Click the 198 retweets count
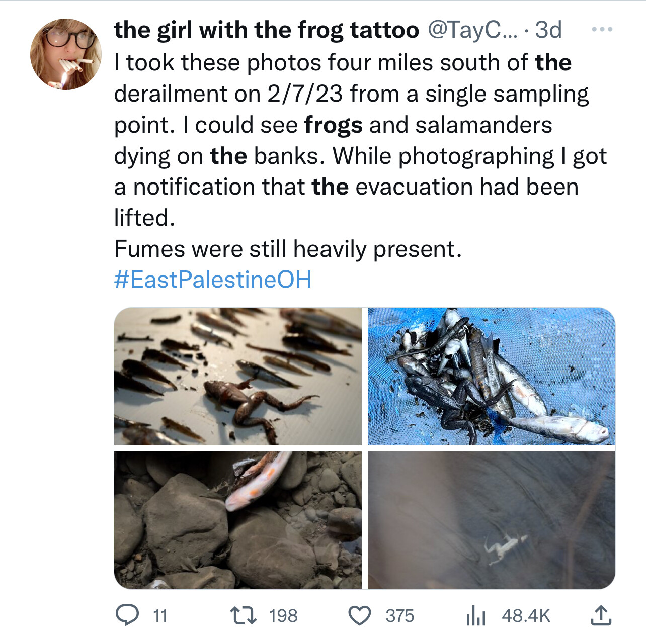Viewport: 646px width, 644px height. click(x=283, y=616)
